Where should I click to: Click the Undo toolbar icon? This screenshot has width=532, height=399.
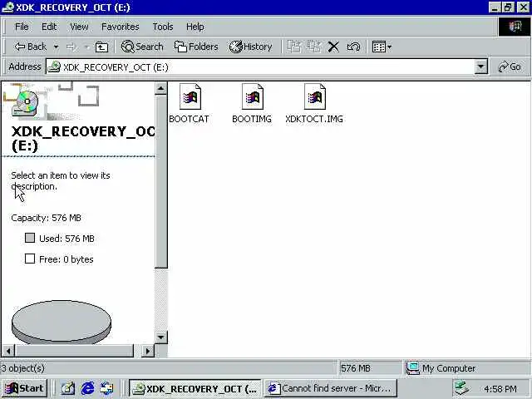[x=353, y=47]
